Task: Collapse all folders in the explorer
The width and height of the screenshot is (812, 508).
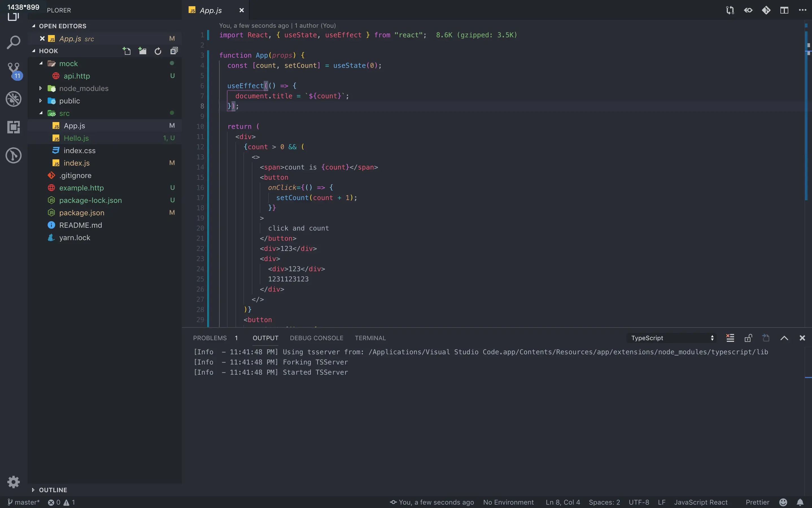Action: (x=174, y=51)
